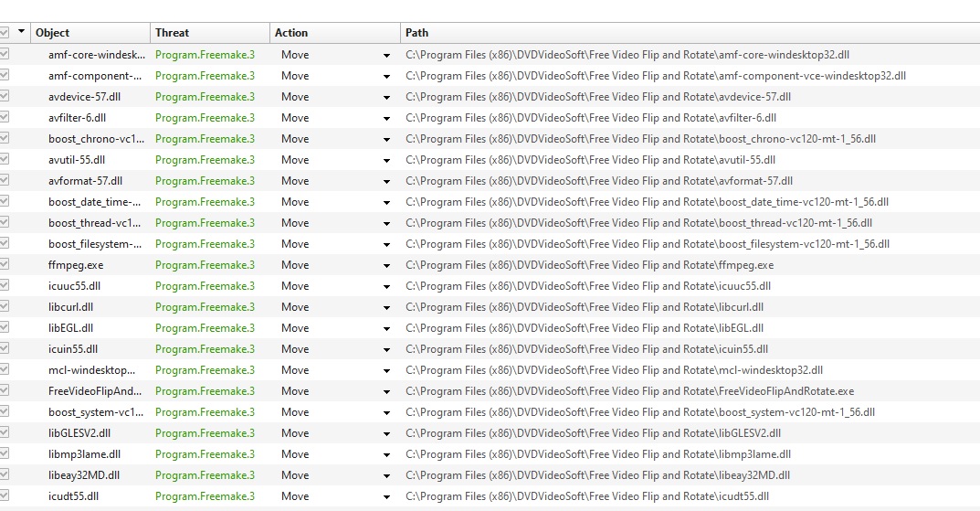Click the Action column header
Viewport: 980px width, 511px height.
point(334,33)
